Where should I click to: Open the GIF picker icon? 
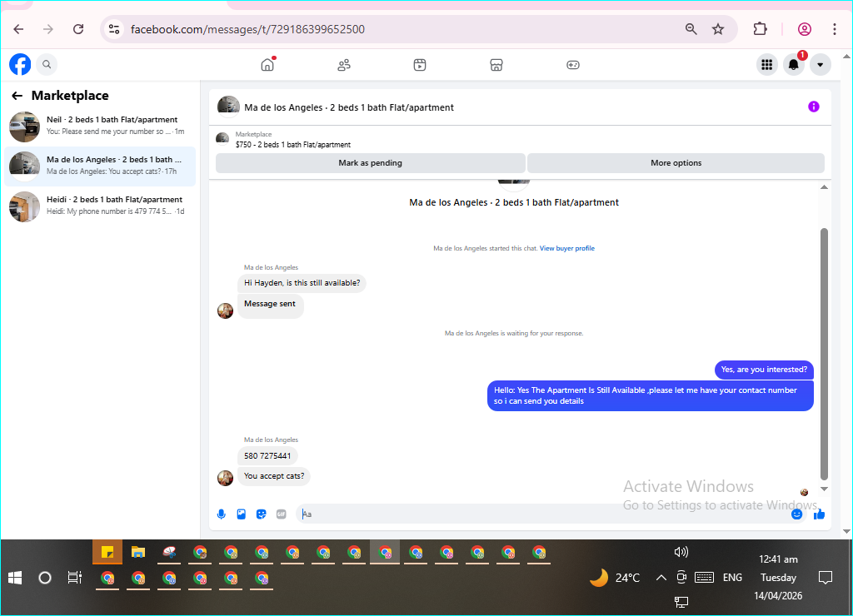pyautogui.click(x=281, y=514)
